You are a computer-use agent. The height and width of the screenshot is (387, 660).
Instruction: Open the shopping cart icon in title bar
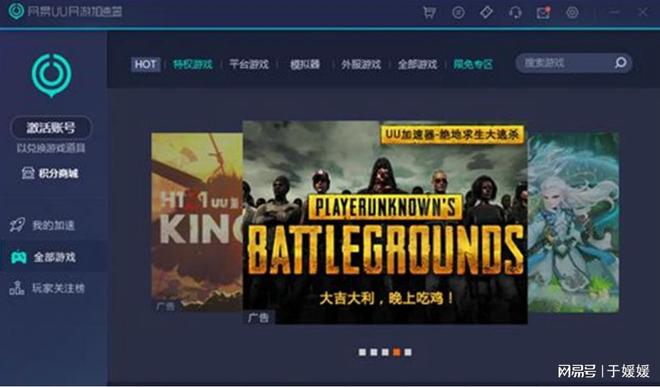[429, 12]
